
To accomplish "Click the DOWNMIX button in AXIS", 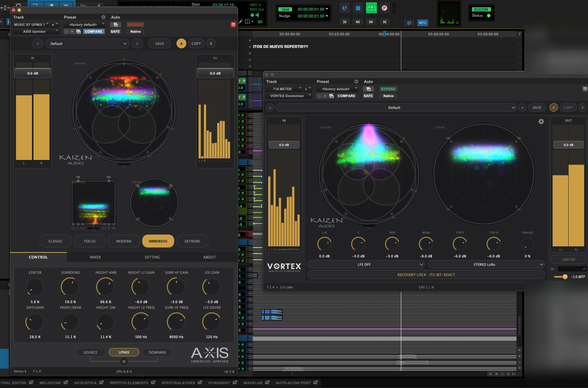I will pyautogui.click(x=157, y=352).
